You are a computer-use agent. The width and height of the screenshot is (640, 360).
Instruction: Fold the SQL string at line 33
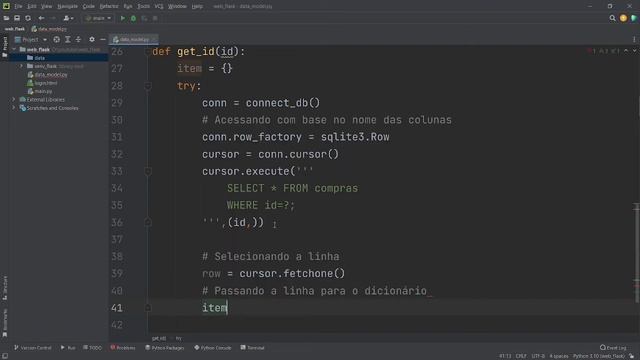pyautogui.click(x=148, y=171)
